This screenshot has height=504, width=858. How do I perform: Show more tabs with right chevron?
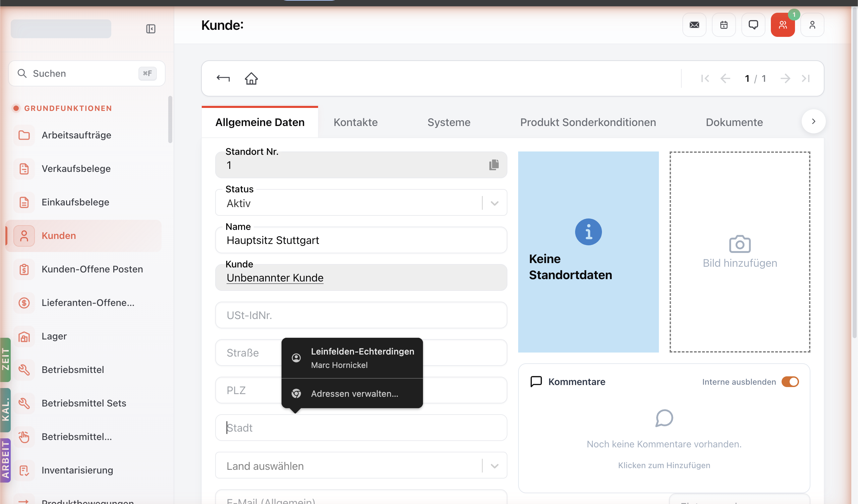813,122
